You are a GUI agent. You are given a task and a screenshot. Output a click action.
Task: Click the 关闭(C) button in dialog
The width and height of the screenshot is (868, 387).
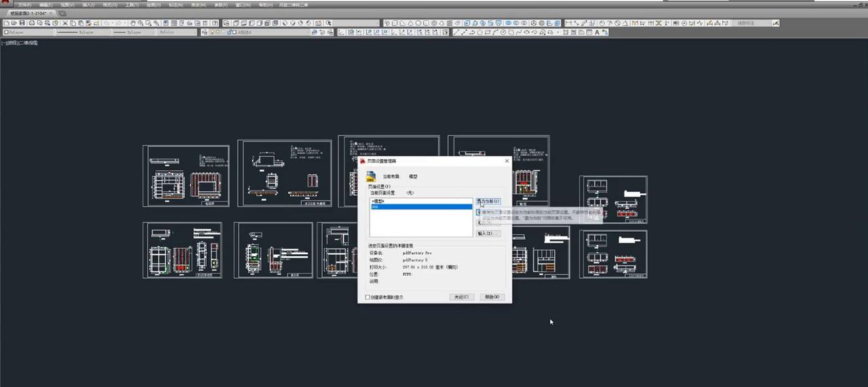point(462,297)
